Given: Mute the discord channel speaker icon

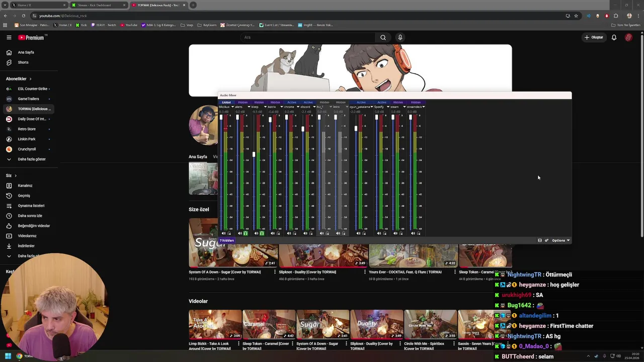Looking at the screenshot, I should point(305,233).
